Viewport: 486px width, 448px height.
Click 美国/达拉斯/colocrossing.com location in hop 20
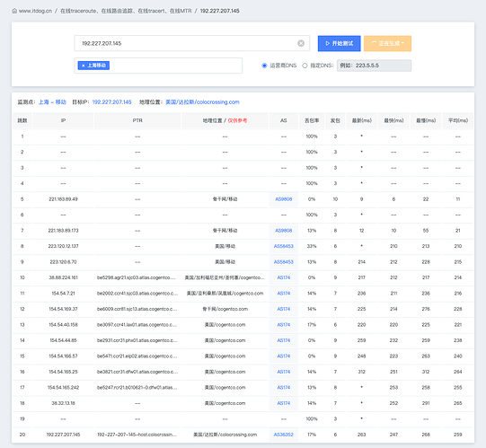[225, 435]
